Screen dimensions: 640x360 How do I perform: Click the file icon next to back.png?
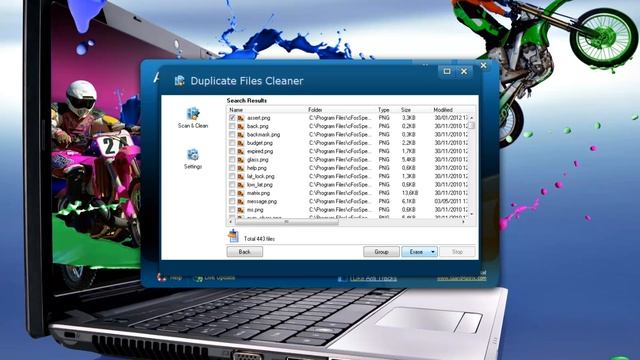(x=240, y=126)
